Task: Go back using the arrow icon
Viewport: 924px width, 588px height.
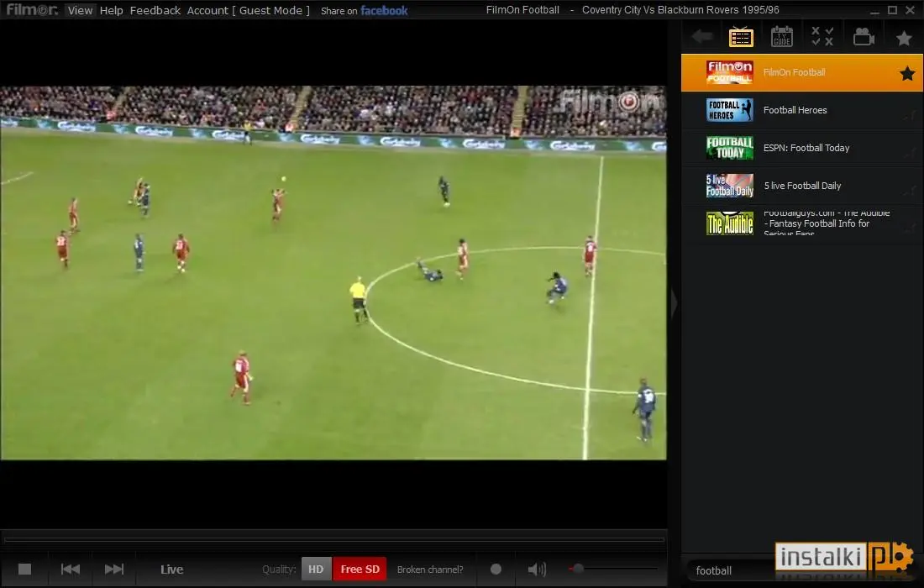Action: tap(702, 37)
